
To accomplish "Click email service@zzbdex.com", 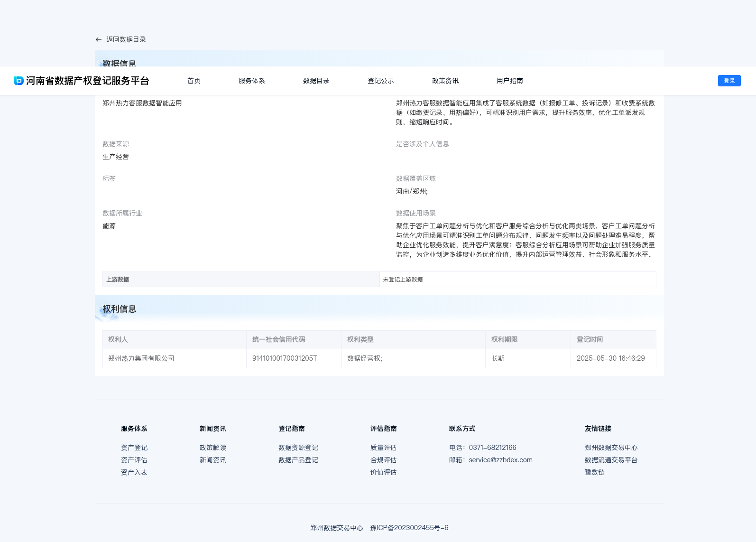I will [x=501, y=460].
